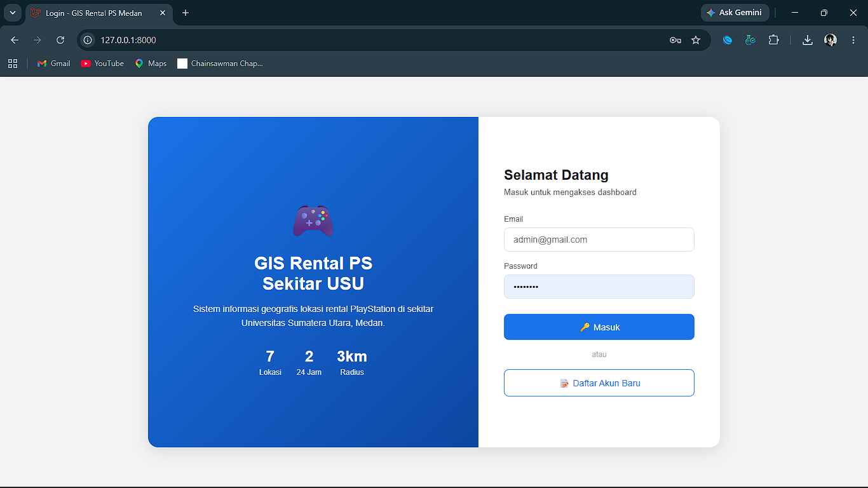Click the '3km' Radius statistic
This screenshot has width=868, height=488.
352,363
